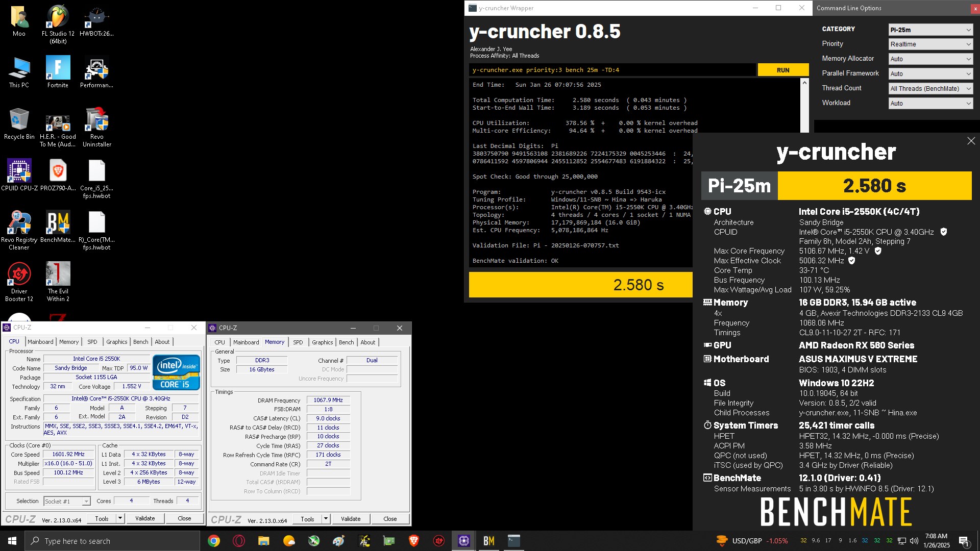980x551 pixels.
Task: Open the Core_i5_25 fps.hwbot file
Action: tap(96, 179)
